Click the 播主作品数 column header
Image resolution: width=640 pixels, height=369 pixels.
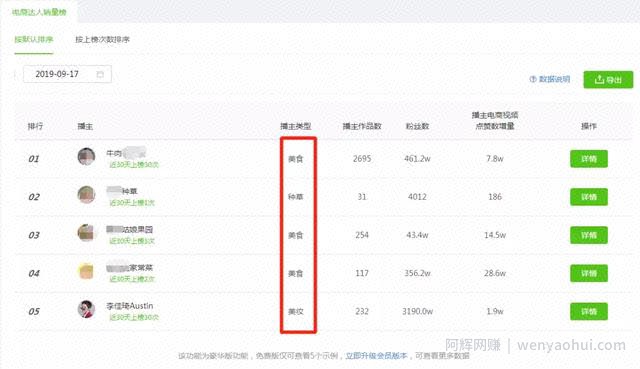click(362, 126)
